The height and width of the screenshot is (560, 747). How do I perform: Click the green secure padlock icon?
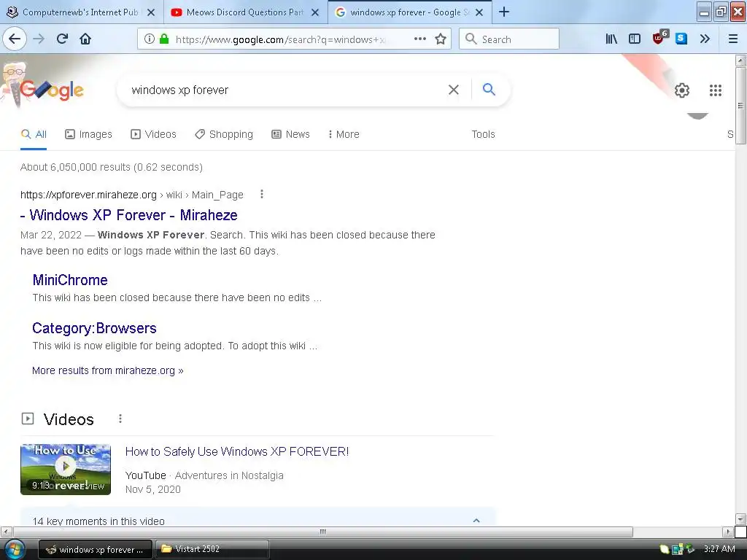[164, 39]
